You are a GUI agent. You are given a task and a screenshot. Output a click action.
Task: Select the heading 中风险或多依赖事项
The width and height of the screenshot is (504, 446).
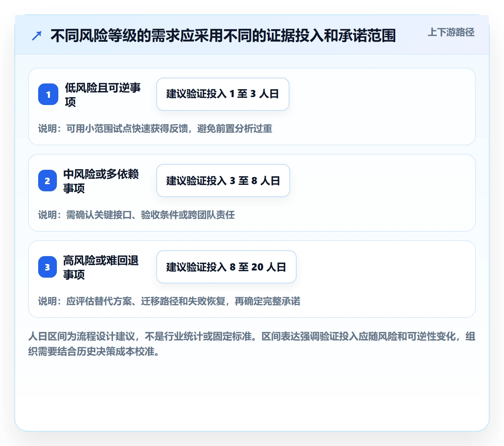101,181
